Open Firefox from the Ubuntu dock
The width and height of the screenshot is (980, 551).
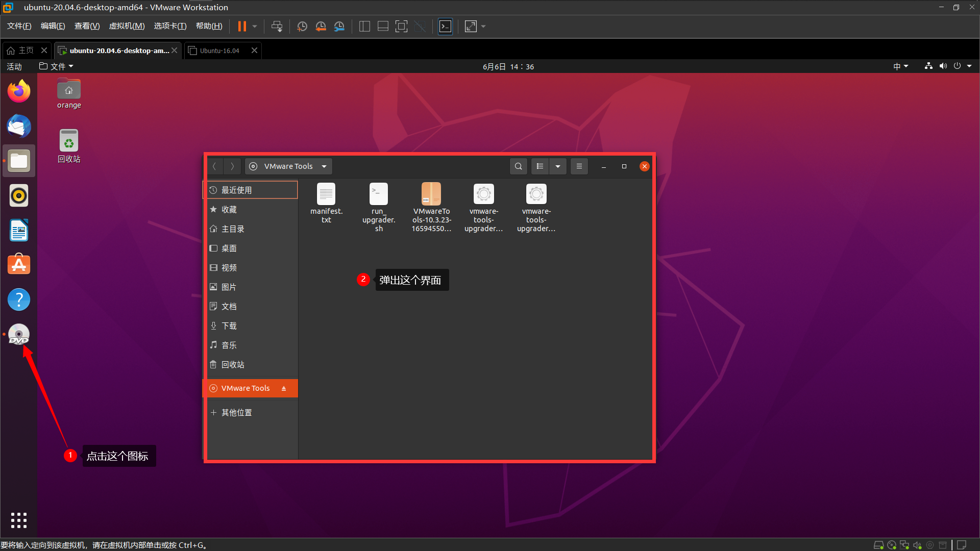click(19, 91)
